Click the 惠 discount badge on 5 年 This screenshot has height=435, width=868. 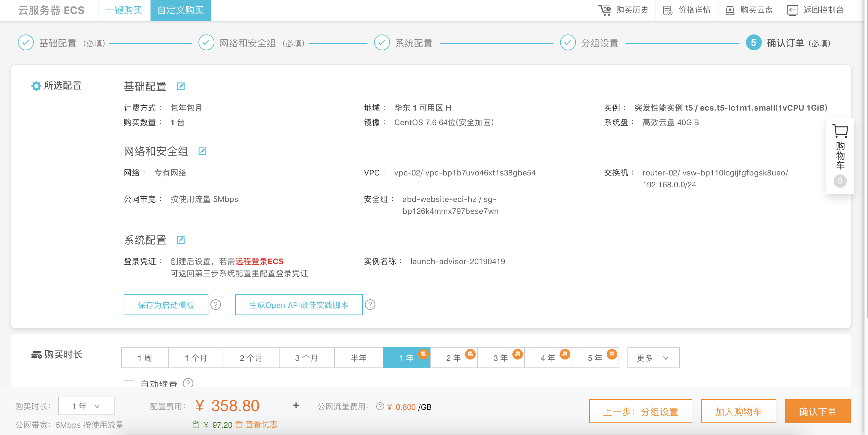(612, 354)
